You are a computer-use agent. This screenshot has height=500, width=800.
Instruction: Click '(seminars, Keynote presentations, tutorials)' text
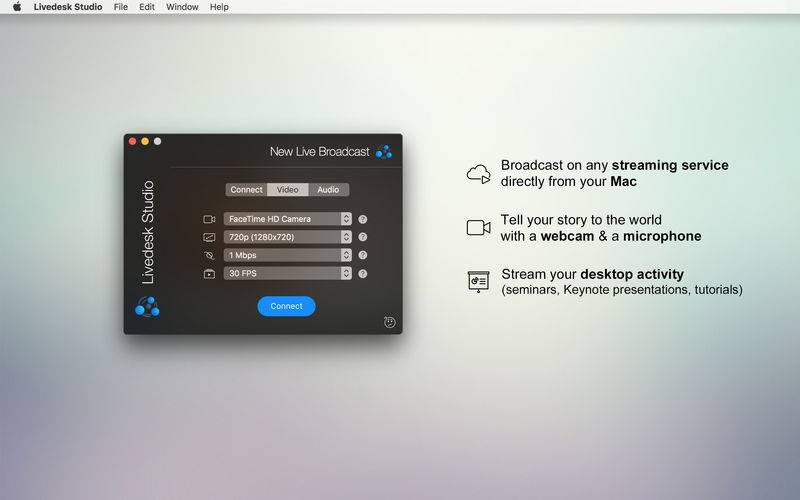[x=622, y=290]
